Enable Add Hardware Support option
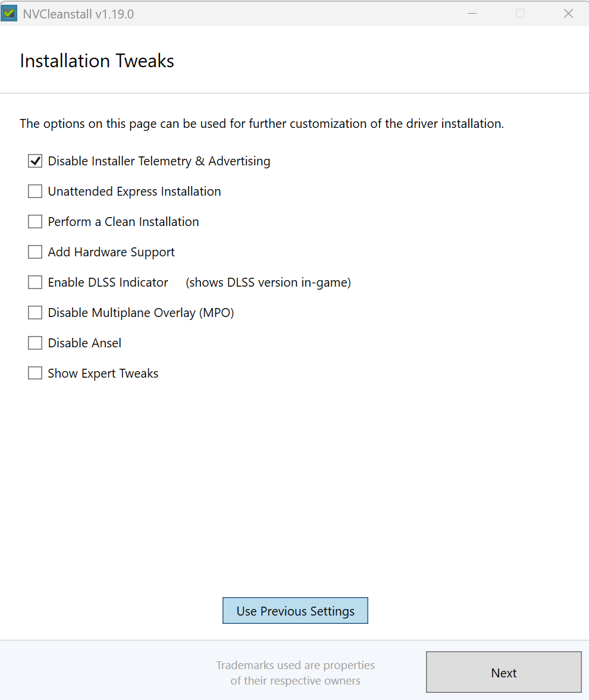Image resolution: width=589 pixels, height=700 pixels. pos(35,252)
